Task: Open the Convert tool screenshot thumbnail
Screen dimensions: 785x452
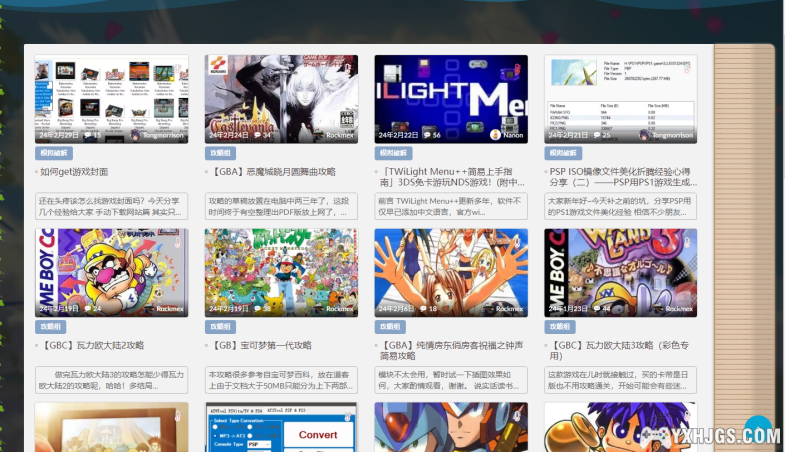Action: [x=281, y=427]
